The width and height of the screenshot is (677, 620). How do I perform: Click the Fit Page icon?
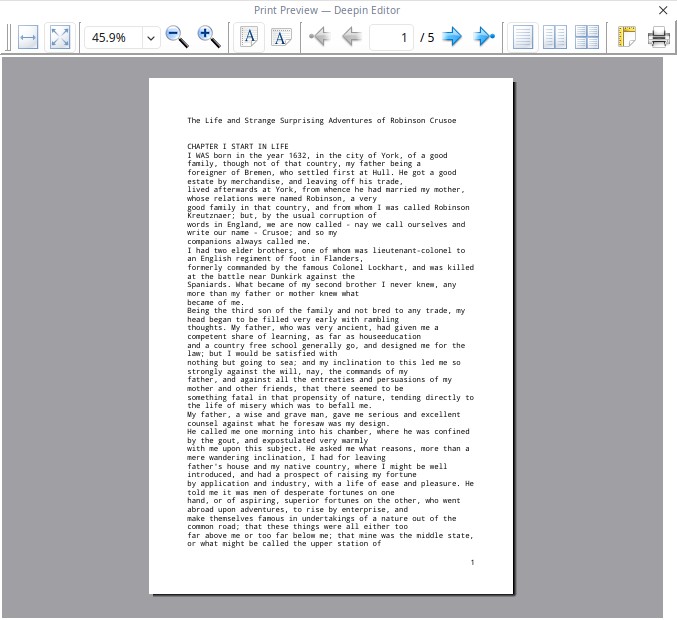tap(60, 37)
